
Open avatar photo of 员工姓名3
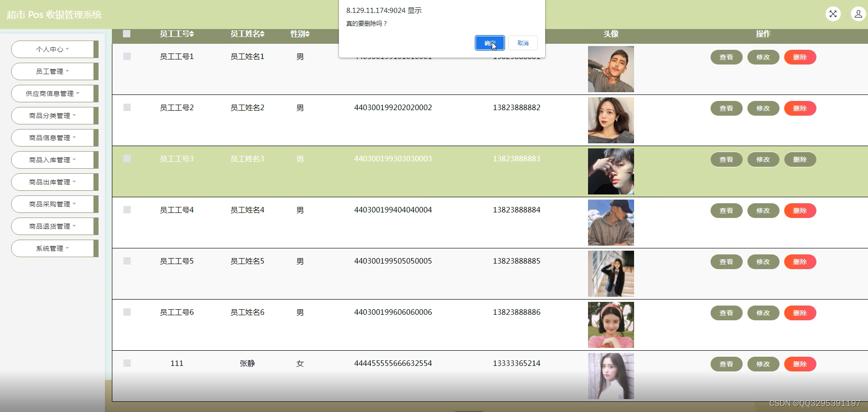(x=611, y=171)
